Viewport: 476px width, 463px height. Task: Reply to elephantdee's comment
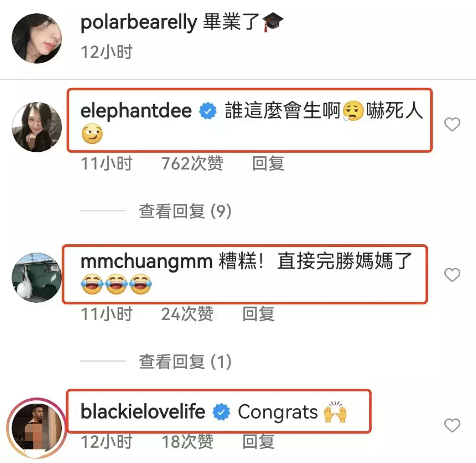(268, 164)
